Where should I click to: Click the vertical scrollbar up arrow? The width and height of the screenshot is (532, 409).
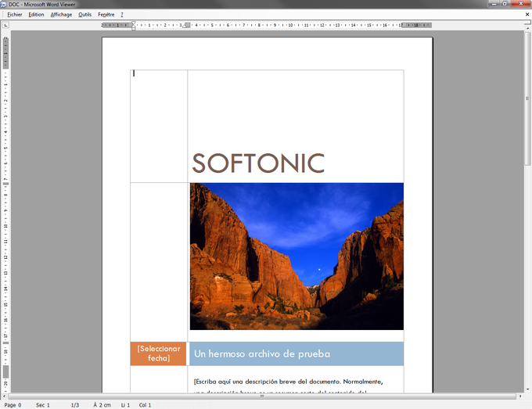click(x=527, y=28)
